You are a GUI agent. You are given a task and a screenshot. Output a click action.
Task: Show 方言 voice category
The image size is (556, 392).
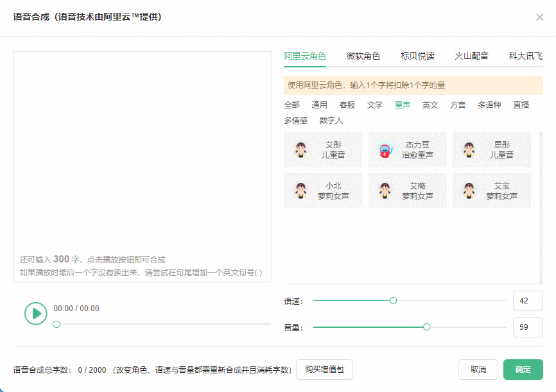tap(458, 105)
